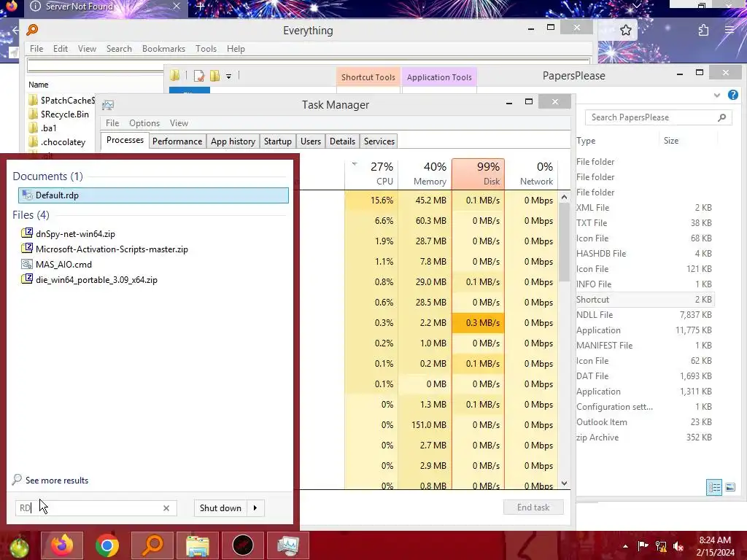The width and height of the screenshot is (747, 560).
Task: Clear the Start menu search box
Action: click(x=166, y=508)
